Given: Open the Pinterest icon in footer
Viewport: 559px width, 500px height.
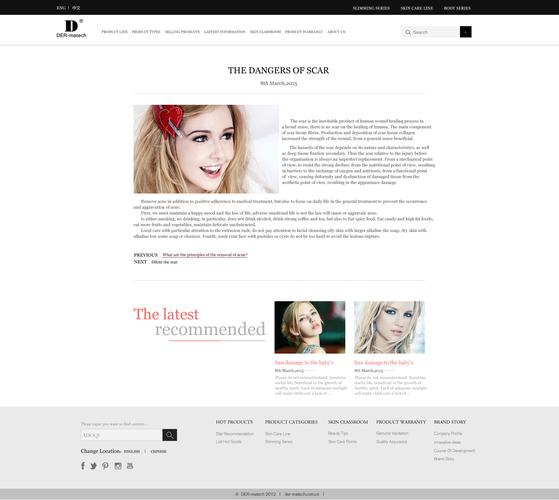Looking at the screenshot, I should coord(105,466).
